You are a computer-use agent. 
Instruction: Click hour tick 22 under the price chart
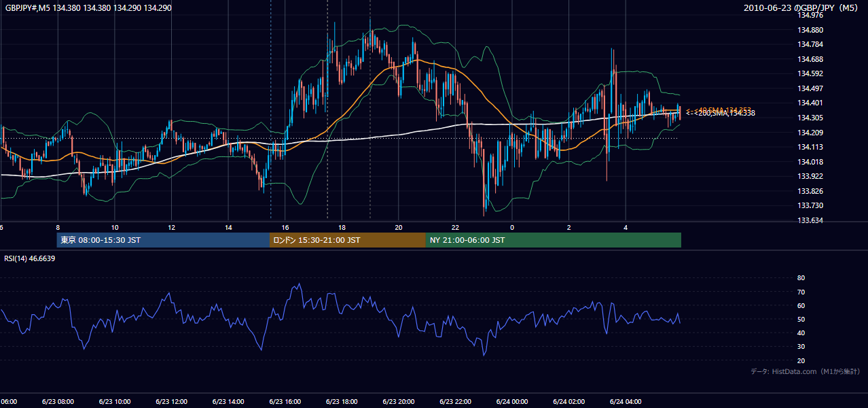[x=455, y=227]
